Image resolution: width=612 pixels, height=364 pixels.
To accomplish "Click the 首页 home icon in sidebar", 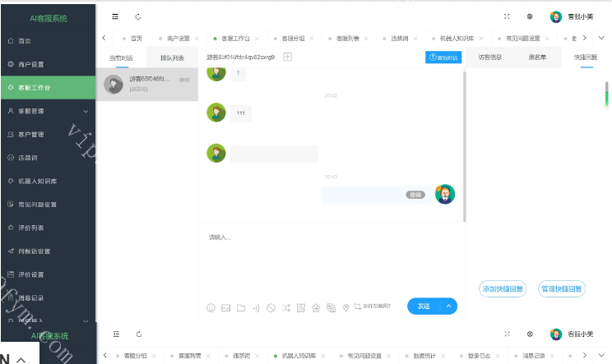I will click(11, 40).
